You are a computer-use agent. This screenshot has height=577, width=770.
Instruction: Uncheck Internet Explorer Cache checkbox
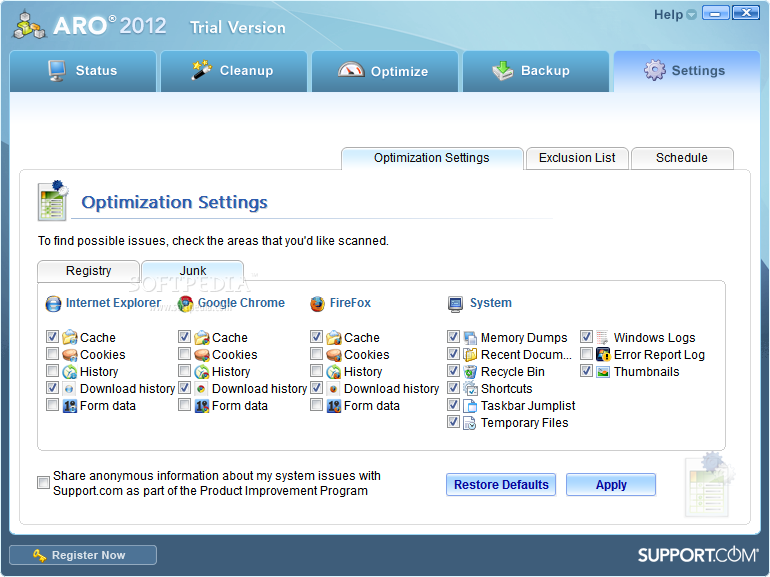(x=53, y=337)
